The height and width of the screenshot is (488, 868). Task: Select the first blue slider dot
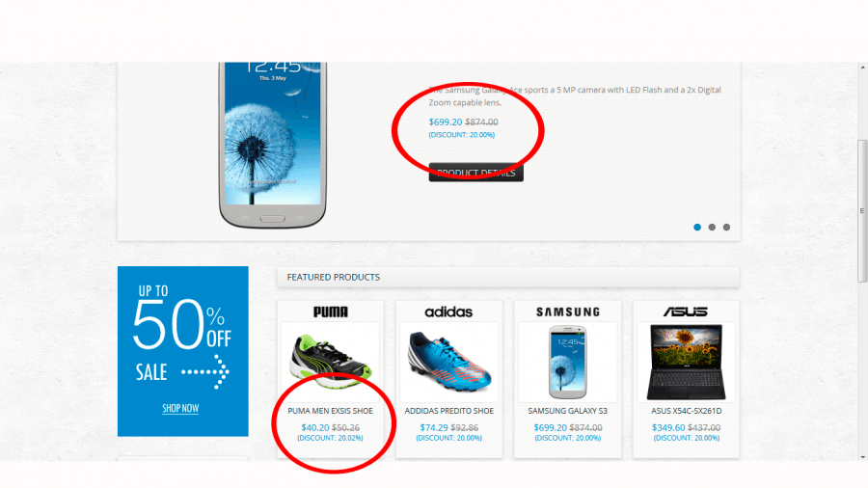pos(697,227)
